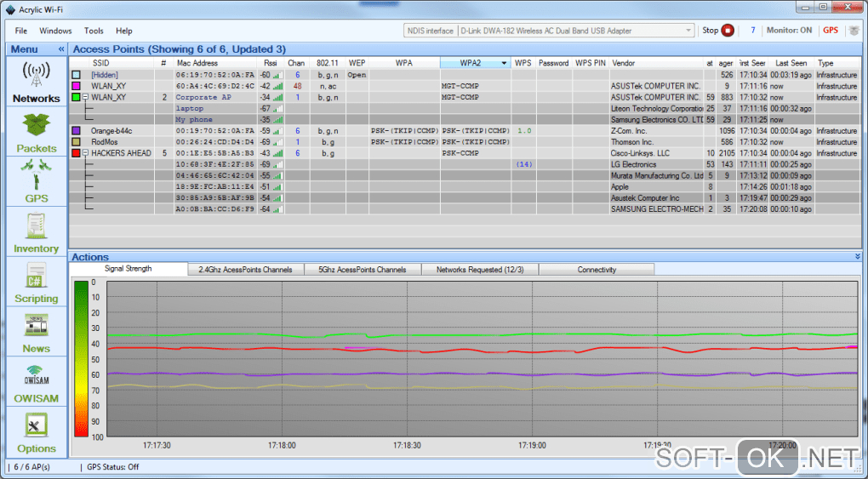
Task: Switch to the Connectivity tab
Action: click(597, 270)
